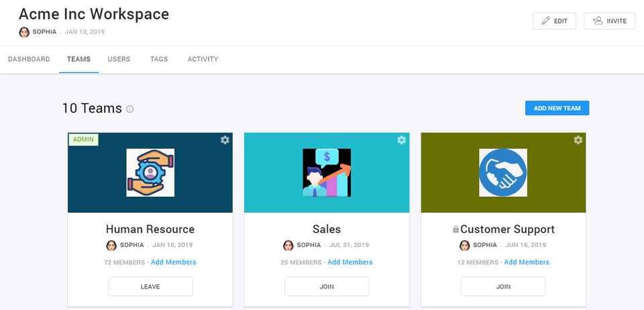Viewport: 644px width, 310px height.
Task: Click the Human Resource team logo
Action: (150, 172)
